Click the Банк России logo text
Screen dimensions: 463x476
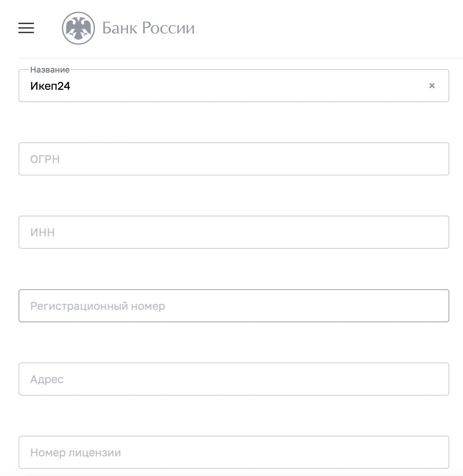point(149,28)
